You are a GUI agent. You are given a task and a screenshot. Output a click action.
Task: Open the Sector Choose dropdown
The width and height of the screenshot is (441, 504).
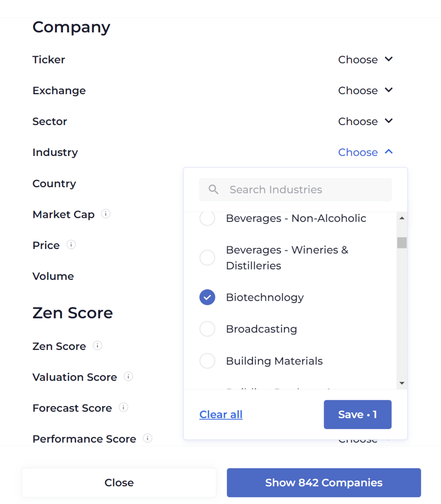365,121
